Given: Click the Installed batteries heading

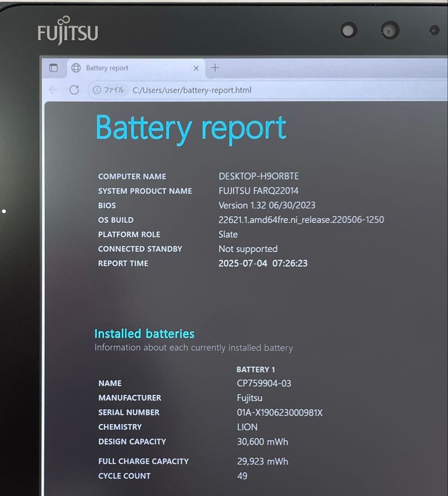Looking at the screenshot, I should point(144,334).
